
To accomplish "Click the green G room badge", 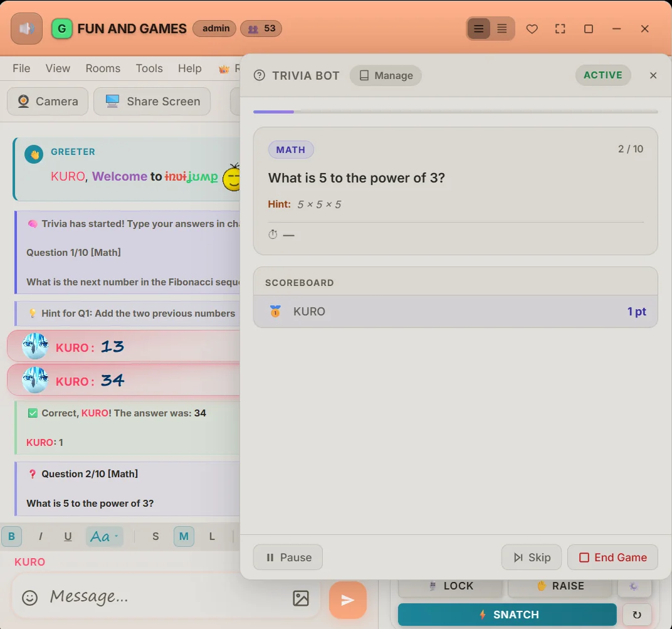I will (61, 29).
